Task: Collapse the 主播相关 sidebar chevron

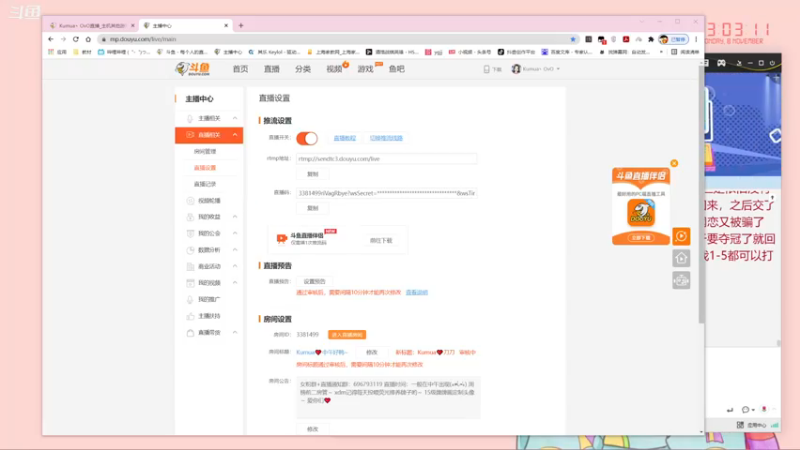Action: [x=235, y=118]
